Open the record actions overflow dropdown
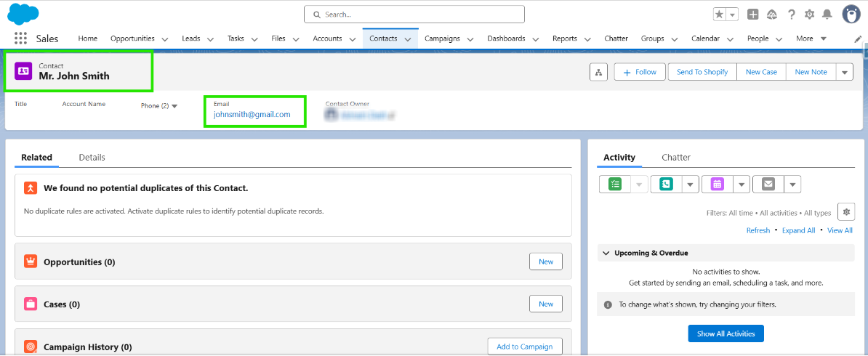Screen dimensions: 868x356 click(844, 72)
